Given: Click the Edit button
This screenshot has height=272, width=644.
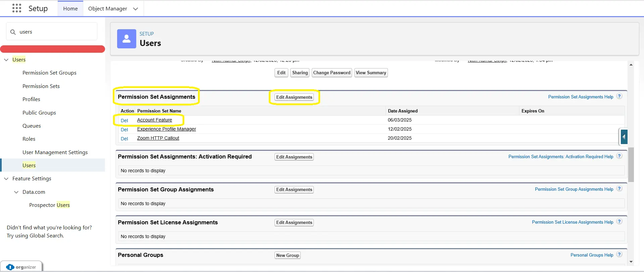Looking at the screenshot, I should [x=281, y=73].
